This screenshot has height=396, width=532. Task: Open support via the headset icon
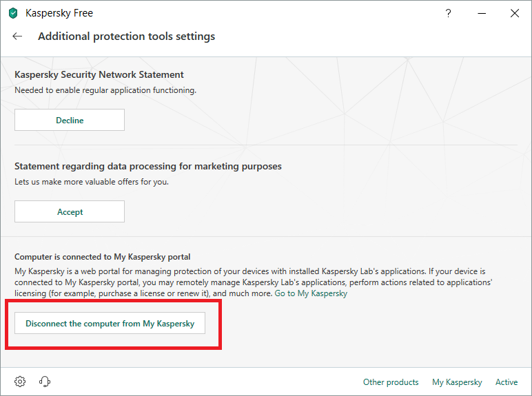click(x=45, y=382)
